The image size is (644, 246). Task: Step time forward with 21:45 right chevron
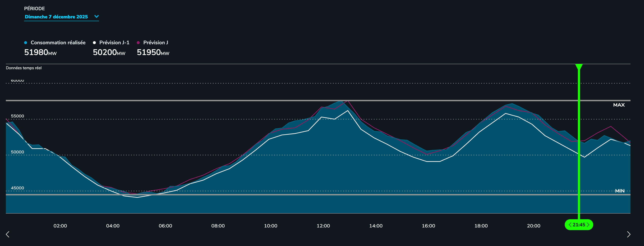(588, 225)
